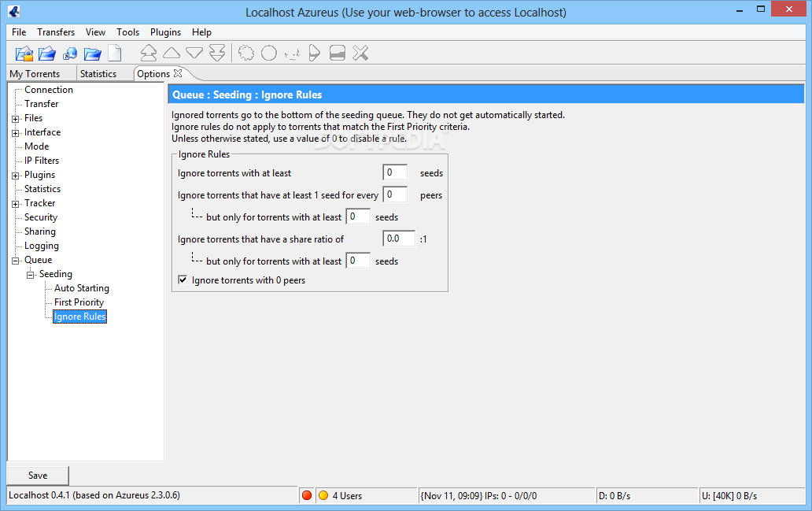Expand the Interface tree node
The height and width of the screenshot is (511, 812).
point(16,133)
